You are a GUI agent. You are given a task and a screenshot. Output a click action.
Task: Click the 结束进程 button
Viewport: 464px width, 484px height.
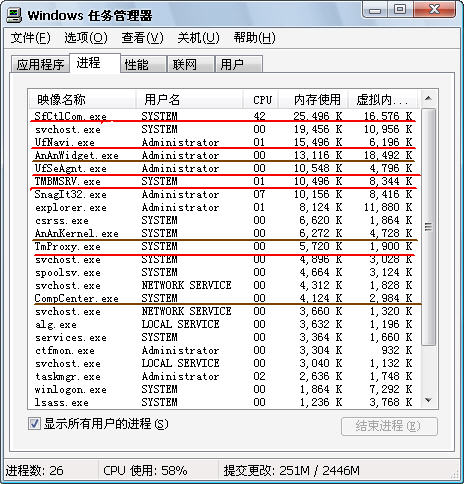[x=389, y=426]
